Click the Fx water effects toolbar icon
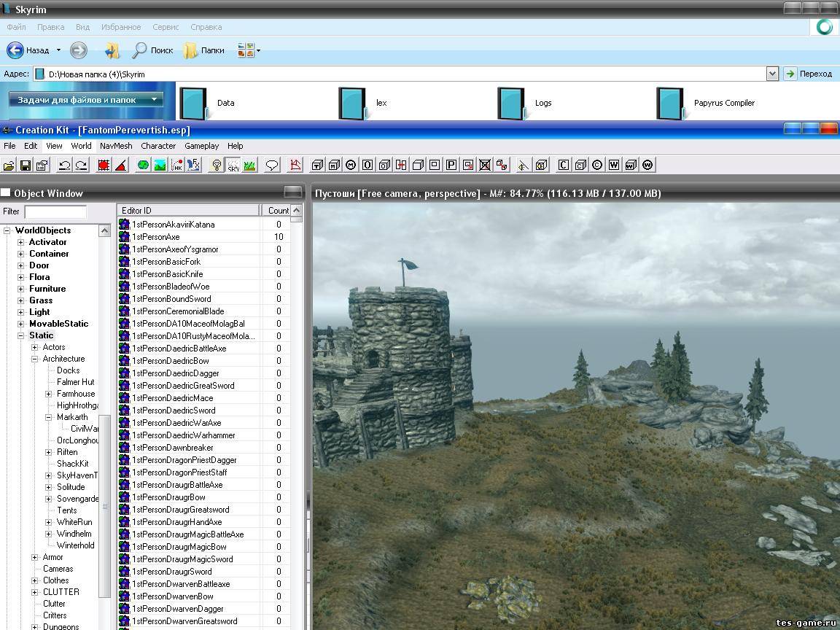 tap(193, 166)
